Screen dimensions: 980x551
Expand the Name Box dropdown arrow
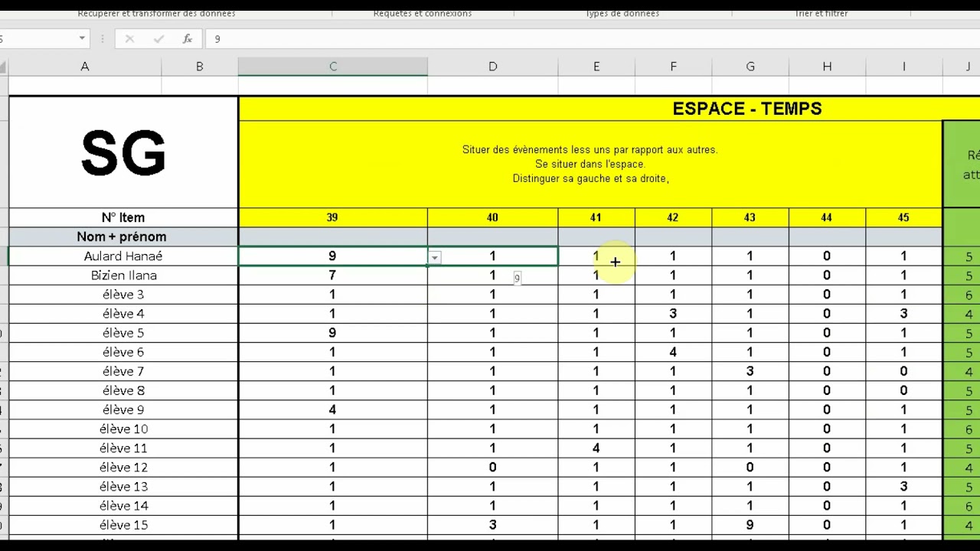pyautogui.click(x=82, y=38)
